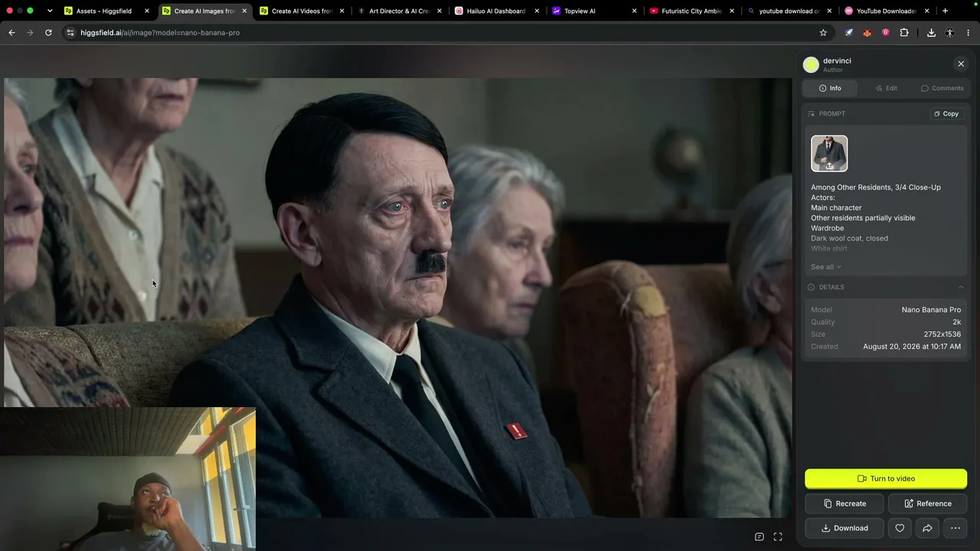Close the Create AI Videos tab
980x551 pixels.
point(341,11)
